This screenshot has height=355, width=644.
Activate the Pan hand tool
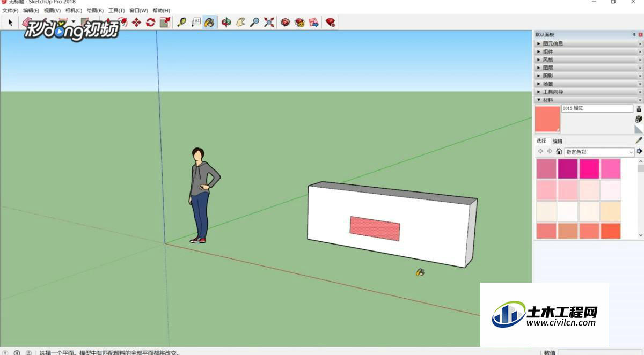[x=240, y=23]
